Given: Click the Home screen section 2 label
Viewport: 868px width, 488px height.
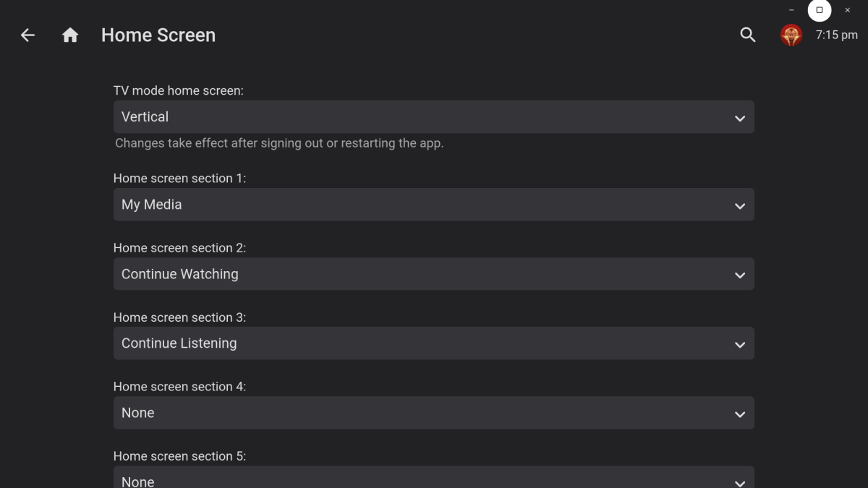Looking at the screenshot, I should click(x=179, y=247).
